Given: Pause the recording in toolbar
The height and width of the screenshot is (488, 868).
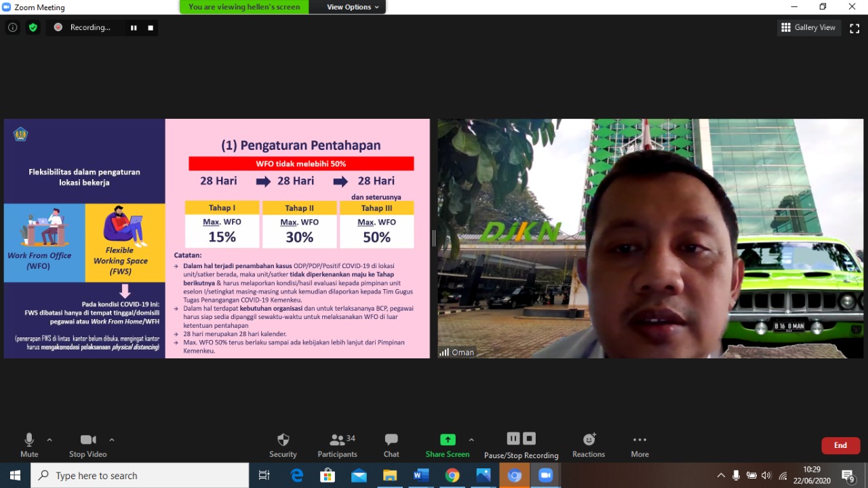Looking at the screenshot, I should pos(513,438).
